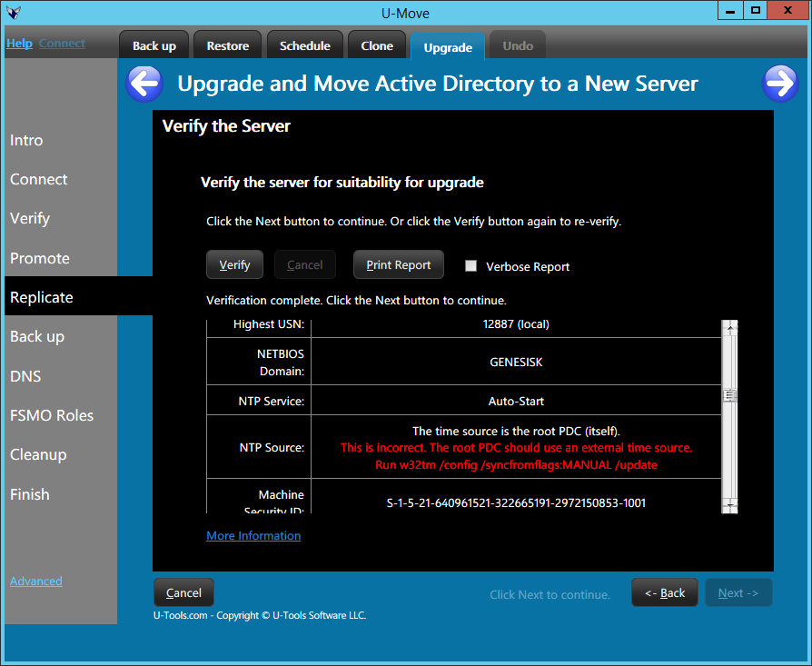Open the More Information link
The width and height of the screenshot is (812, 666).
tap(253, 535)
